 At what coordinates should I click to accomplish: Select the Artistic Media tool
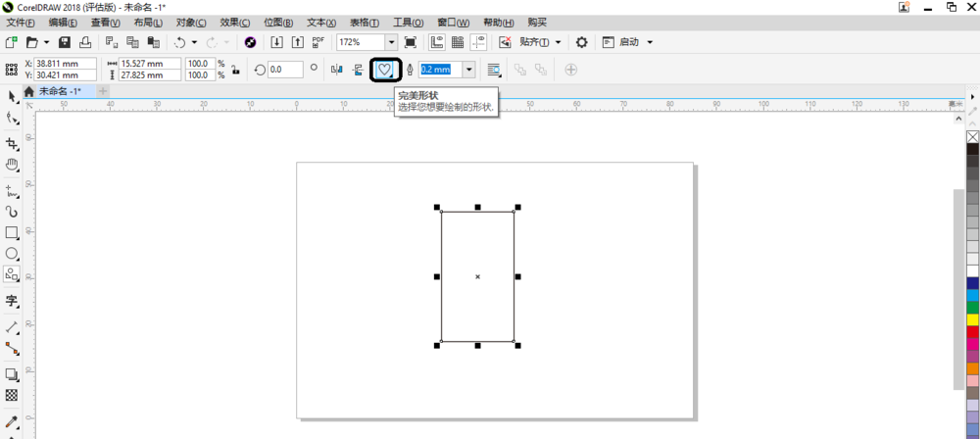[11, 212]
